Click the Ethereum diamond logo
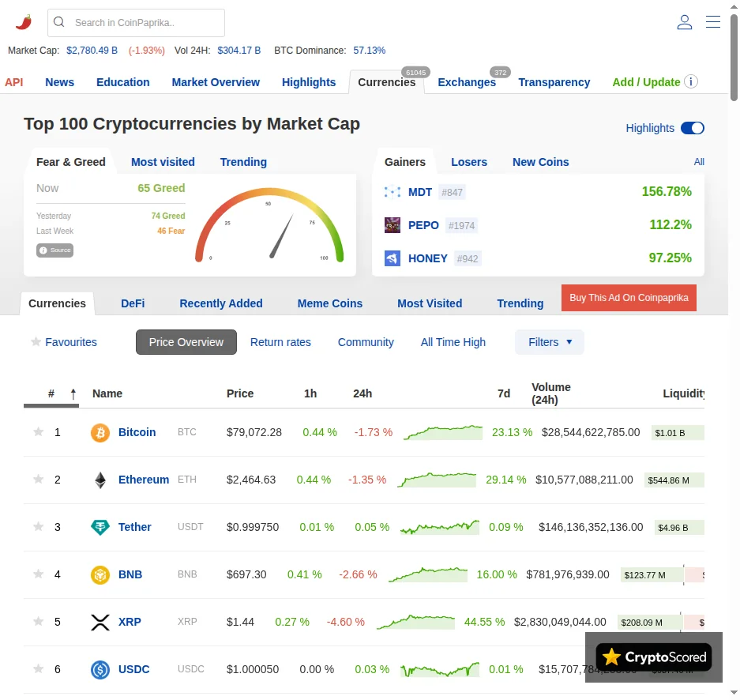Screen dimensions: 740x700 point(100,480)
